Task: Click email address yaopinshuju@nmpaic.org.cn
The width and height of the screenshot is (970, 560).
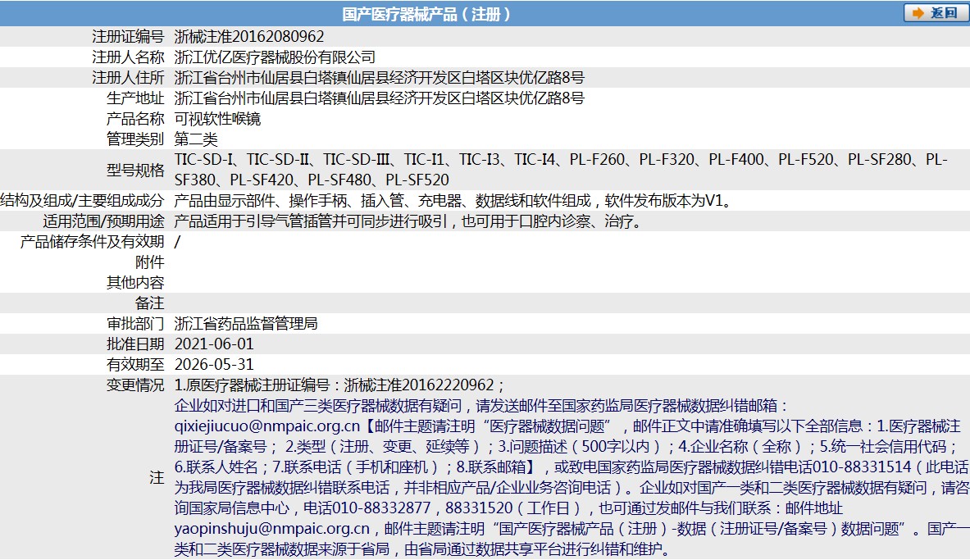Action: point(272,529)
